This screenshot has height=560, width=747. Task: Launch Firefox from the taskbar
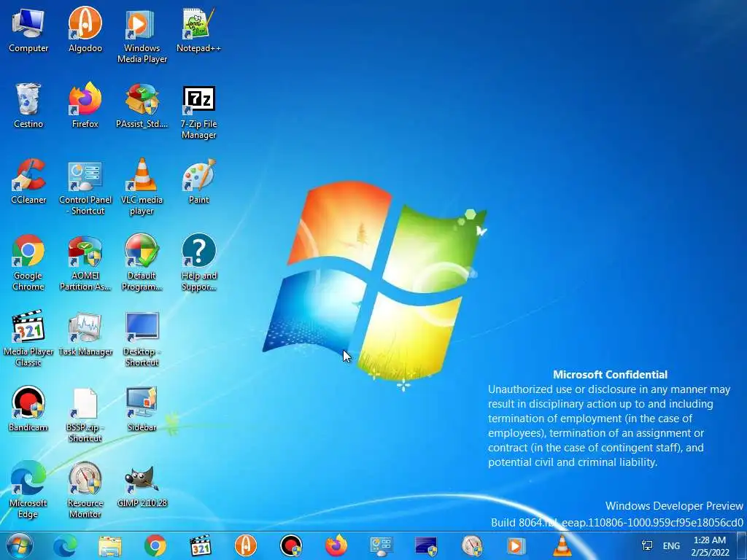point(336,545)
